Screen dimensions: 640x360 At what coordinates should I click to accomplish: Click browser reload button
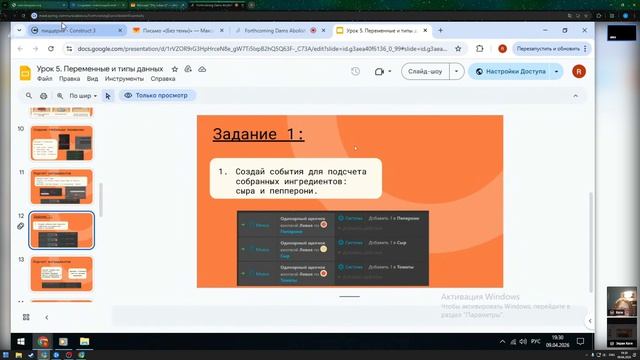(51, 49)
